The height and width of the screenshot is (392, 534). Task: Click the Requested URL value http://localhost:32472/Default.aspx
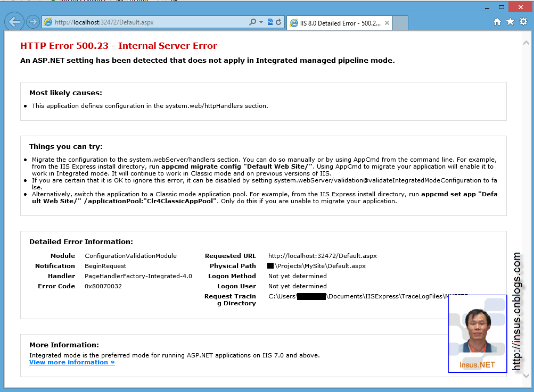(323, 256)
